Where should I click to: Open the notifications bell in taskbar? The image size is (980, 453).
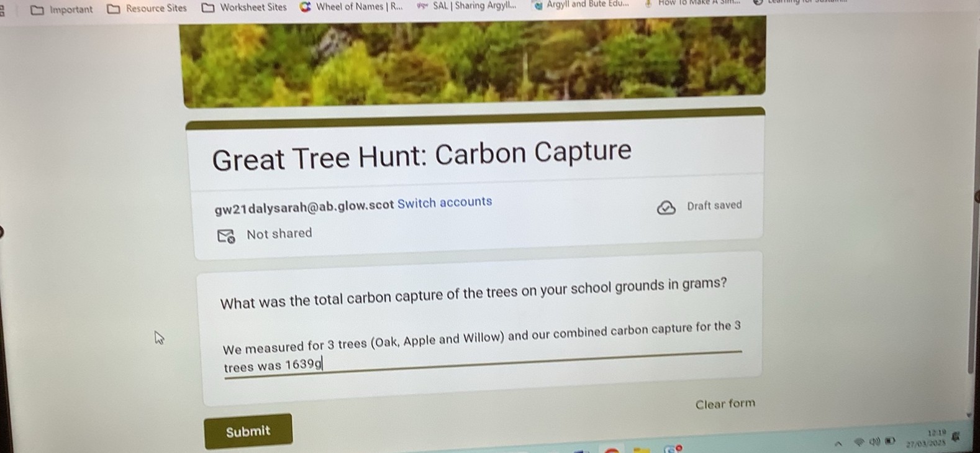(956, 437)
